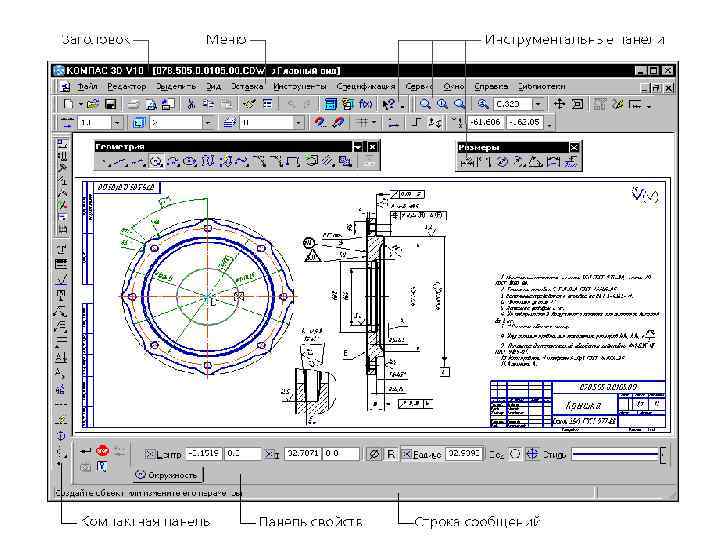Viewport: 720px width, 540px height.
Task: Click the Zoom out magnifier icon
Action: coord(459,104)
